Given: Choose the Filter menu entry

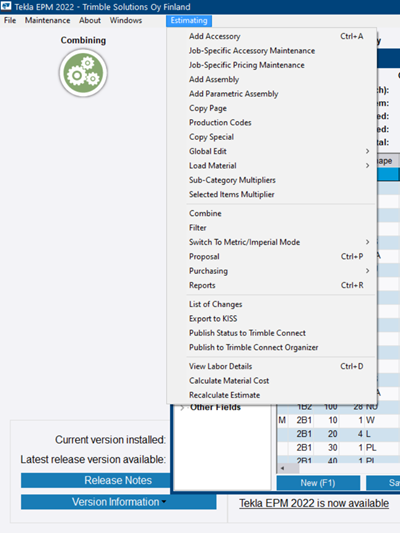Looking at the screenshot, I should [272, 228].
